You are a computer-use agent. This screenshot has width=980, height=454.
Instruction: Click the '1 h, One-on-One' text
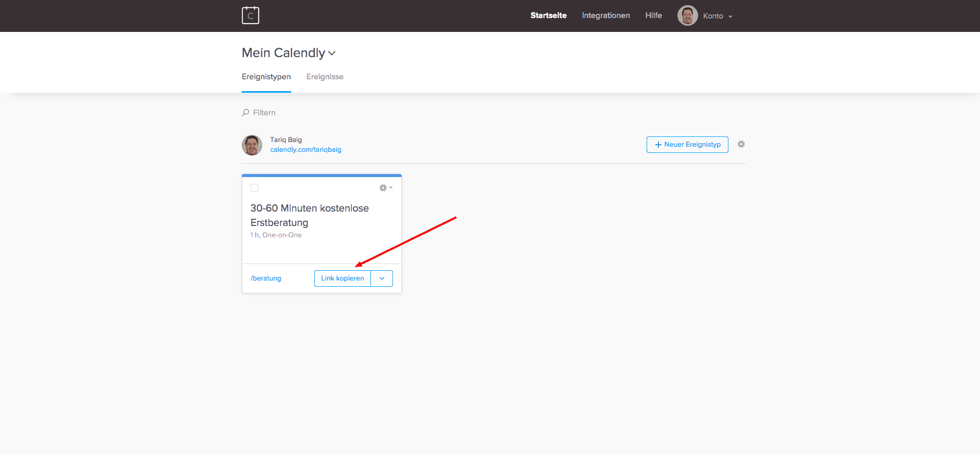click(x=276, y=235)
